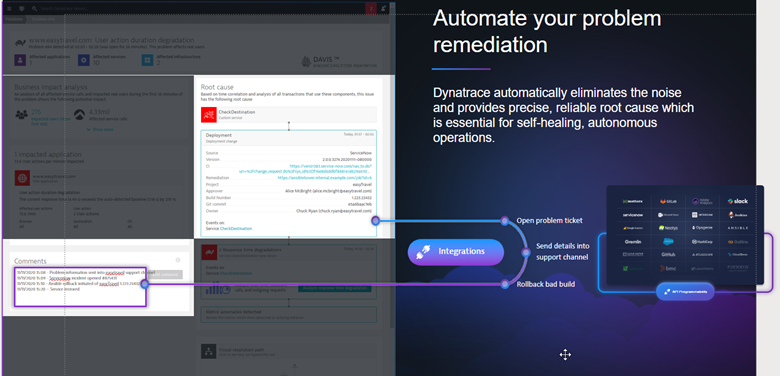This screenshot has height=376, width=780.
Task: Click the Atlassian logo
Action: click(x=701, y=255)
